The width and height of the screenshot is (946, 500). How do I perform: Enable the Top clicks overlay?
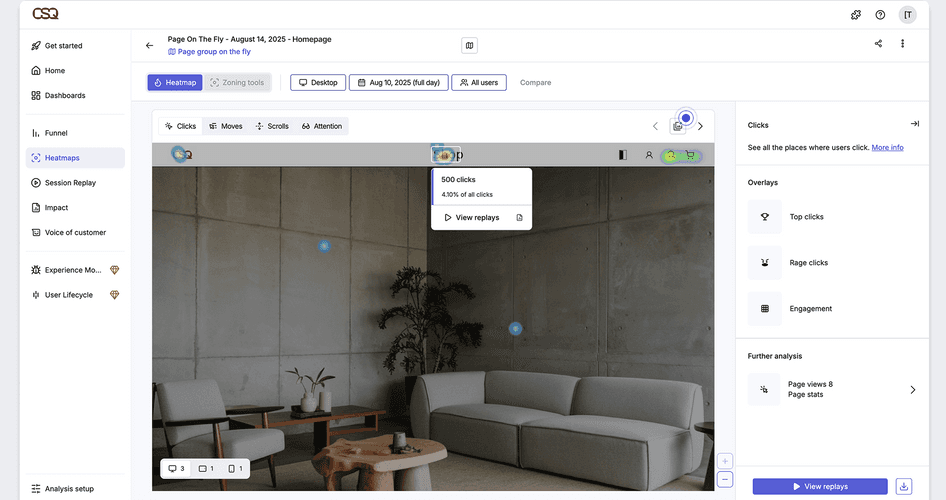(x=765, y=217)
